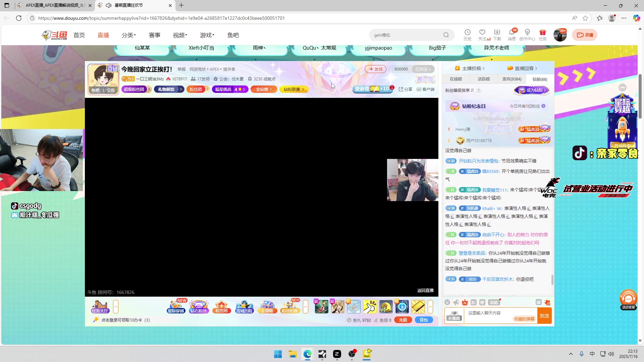Image resolution: width=644 pixels, height=362 pixels.
Task: Click the orange 活动客服 support chat bubble
Action: [x=628, y=299]
